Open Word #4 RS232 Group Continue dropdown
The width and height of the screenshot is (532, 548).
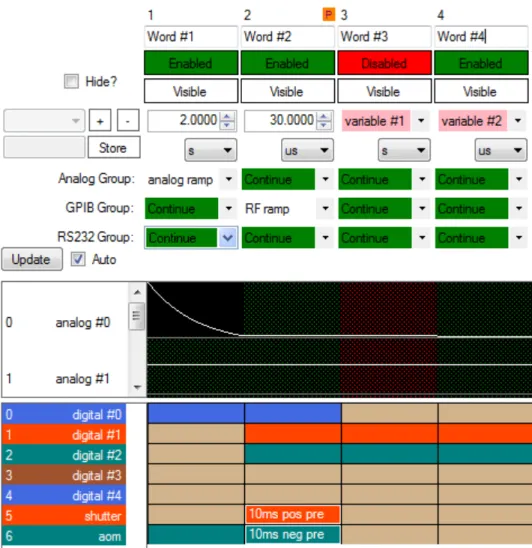pyautogui.click(x=519, y=238)
